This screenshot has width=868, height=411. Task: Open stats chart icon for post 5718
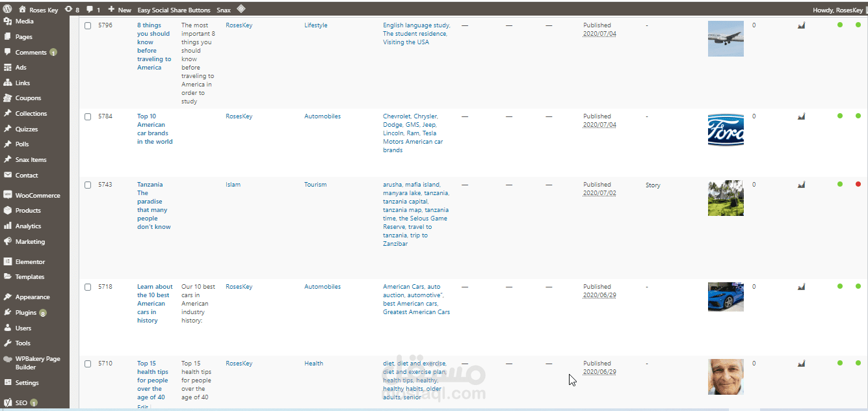tap(801, 287)
